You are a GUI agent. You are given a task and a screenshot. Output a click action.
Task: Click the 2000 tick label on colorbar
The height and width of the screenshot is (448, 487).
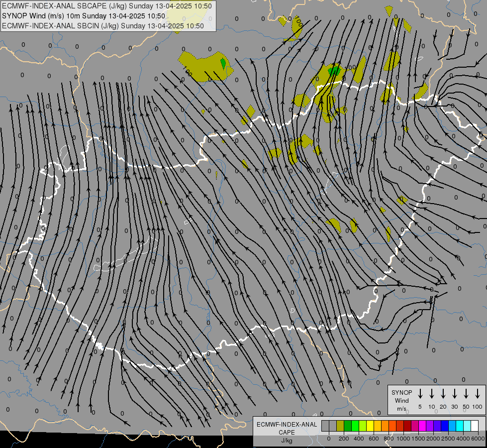pos(433,439)
